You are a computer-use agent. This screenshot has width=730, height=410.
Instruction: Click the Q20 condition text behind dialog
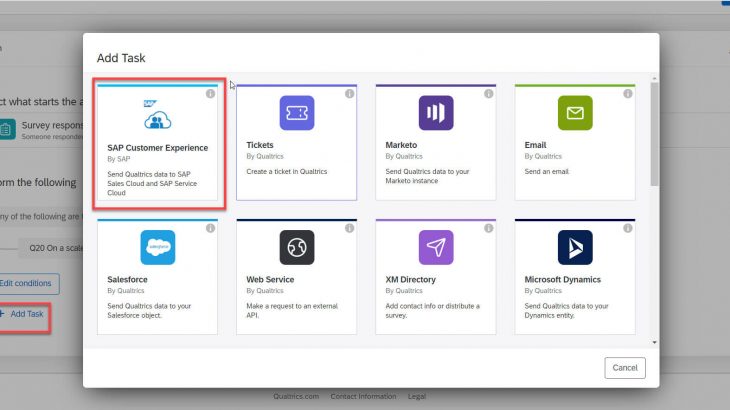tap(55, 248)
